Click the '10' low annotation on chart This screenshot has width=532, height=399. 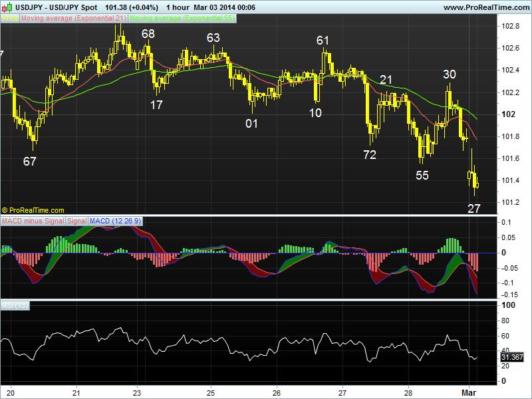[x=315, y=113]
